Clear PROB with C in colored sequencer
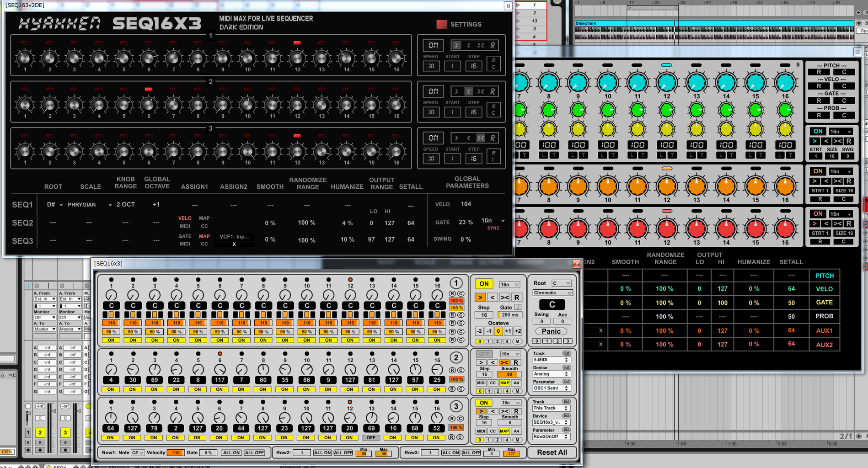868x468 pixels. tap(844, 115)
